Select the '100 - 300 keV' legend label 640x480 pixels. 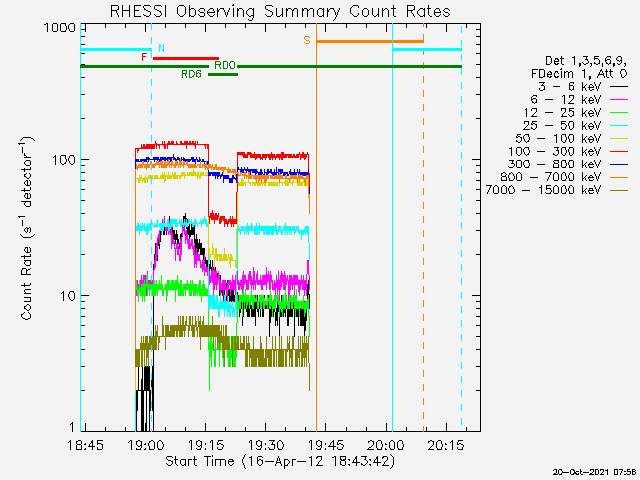[554, 151]
